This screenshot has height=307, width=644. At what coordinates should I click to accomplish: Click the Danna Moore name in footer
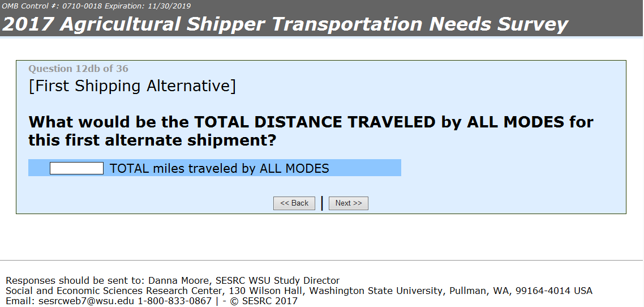click(171, 280)
